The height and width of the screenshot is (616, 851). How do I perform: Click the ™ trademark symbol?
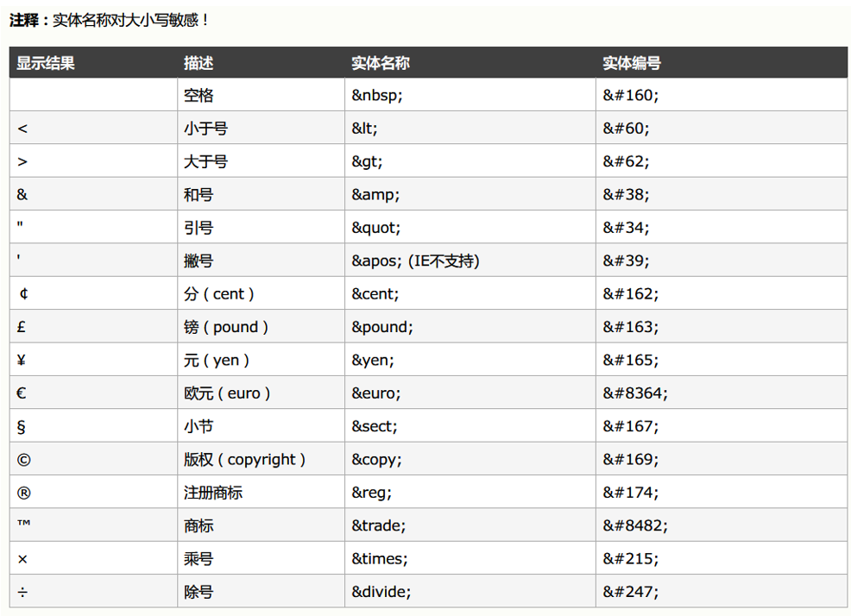tap(24, 523)
